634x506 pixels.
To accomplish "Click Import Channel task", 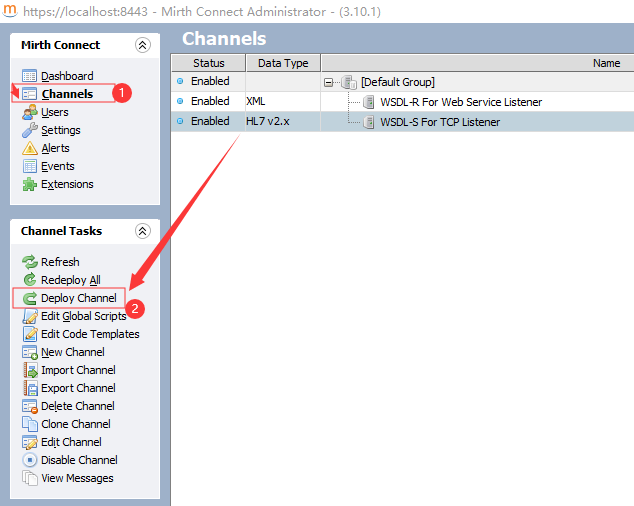I will [78, 370].
